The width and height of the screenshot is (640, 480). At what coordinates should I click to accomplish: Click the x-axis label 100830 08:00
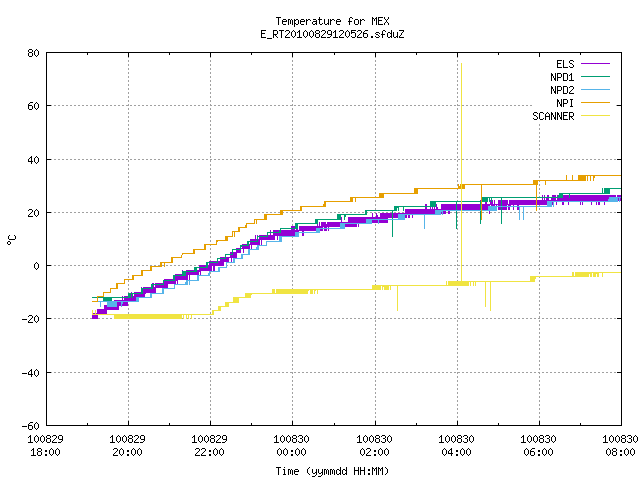click(620, 446)
